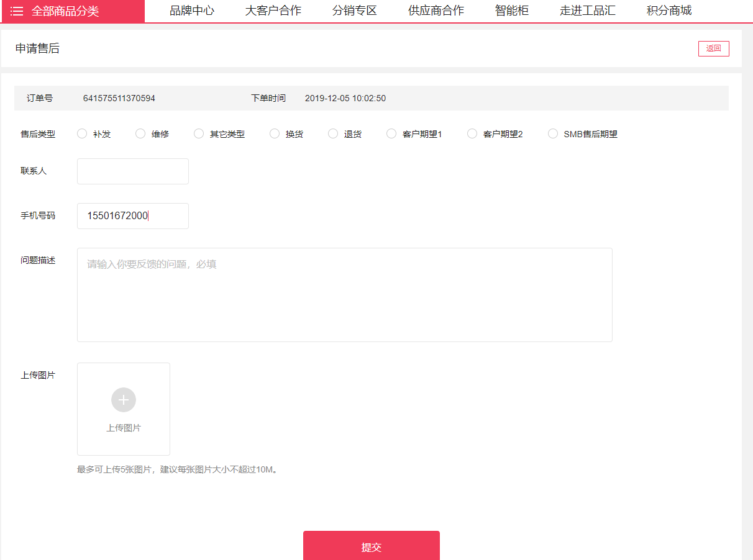This screenshot has width=753, height=560.
Task: Click the order number 641575511370594
Action: coord(119,98)
